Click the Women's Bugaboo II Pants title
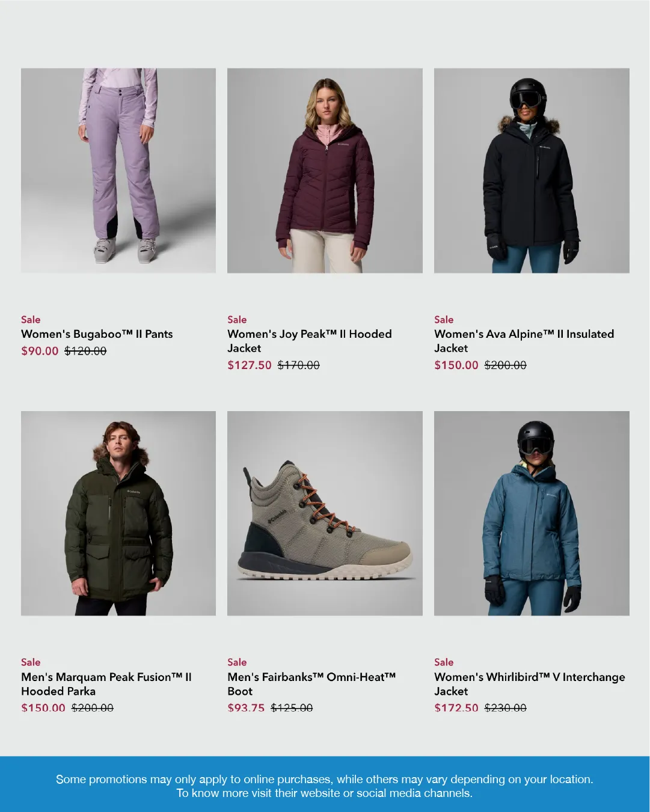650x812 pixels. pos(97,334)
